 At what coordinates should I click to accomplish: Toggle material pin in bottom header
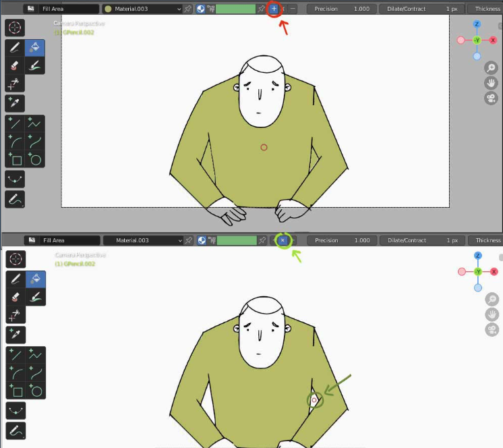tap(189, 240)
